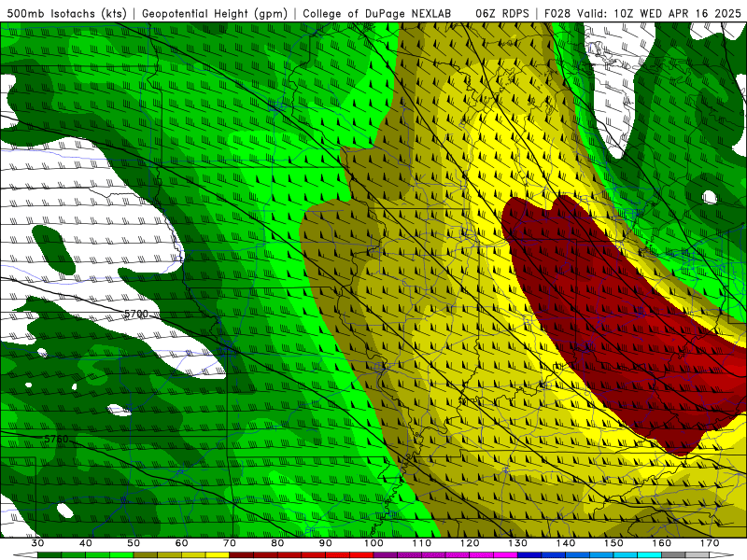Viewport: 747px width, 560px height.
Task: Click the 5760 height contour label
Action: (56, 439)
